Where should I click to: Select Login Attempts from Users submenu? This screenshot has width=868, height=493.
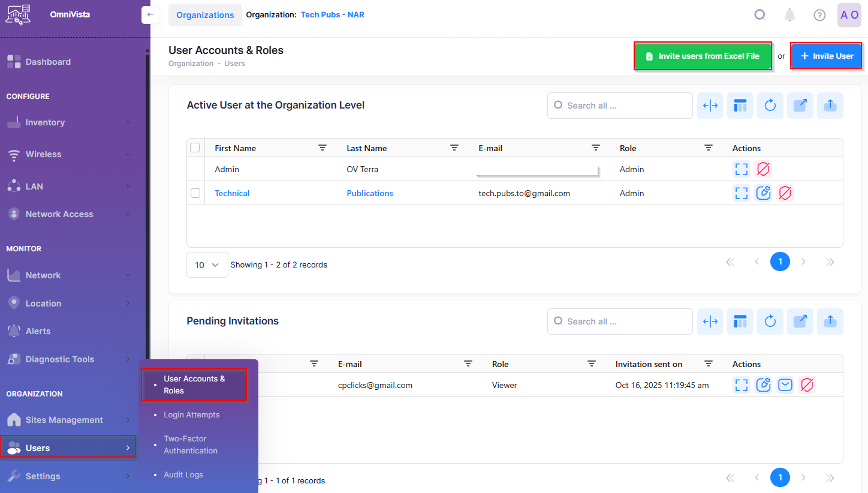(192, 414)
